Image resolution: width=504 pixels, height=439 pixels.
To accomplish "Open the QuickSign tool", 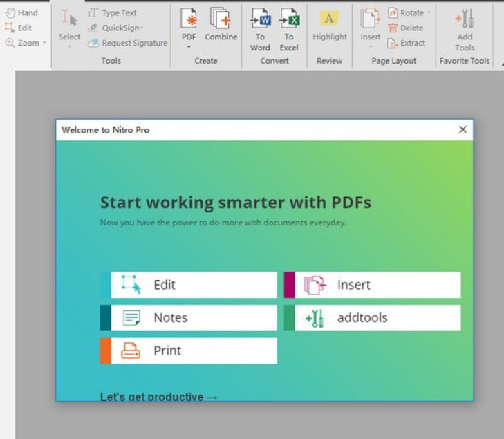I will pyautogui.click(x=114, y=28).
